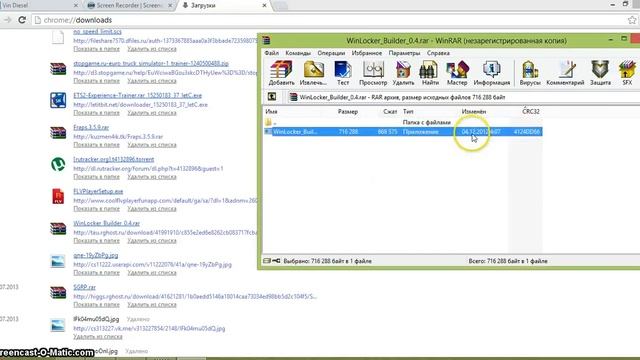Viewport: 640px width, 360px height.
Task: Reload the Chrome page
Action: pos(22,20)
